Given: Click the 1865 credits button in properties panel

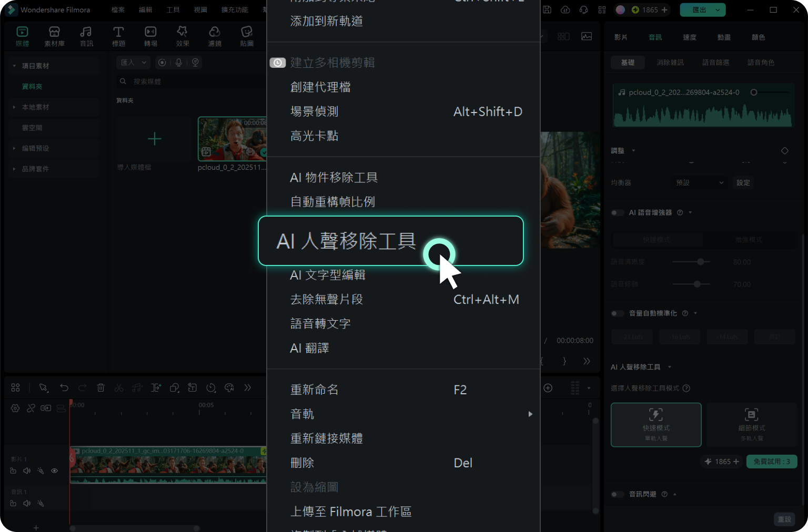Looking at the screenshot, I should tap(722, 462).
